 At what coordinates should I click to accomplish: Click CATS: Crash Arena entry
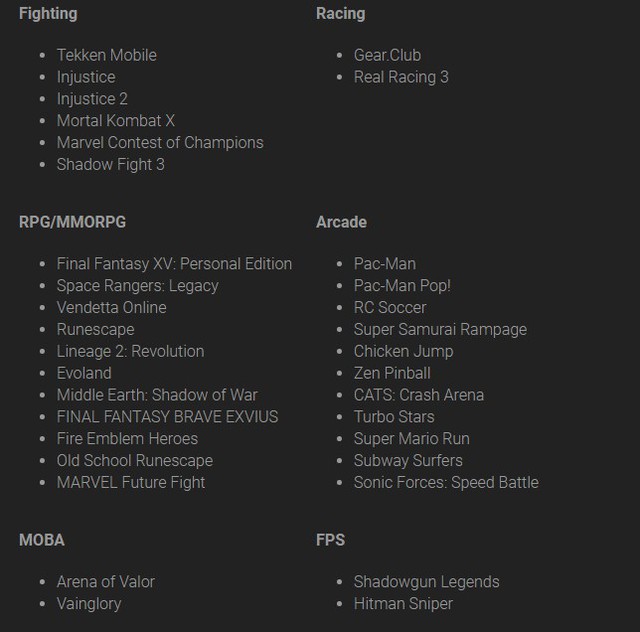(419, 395)
